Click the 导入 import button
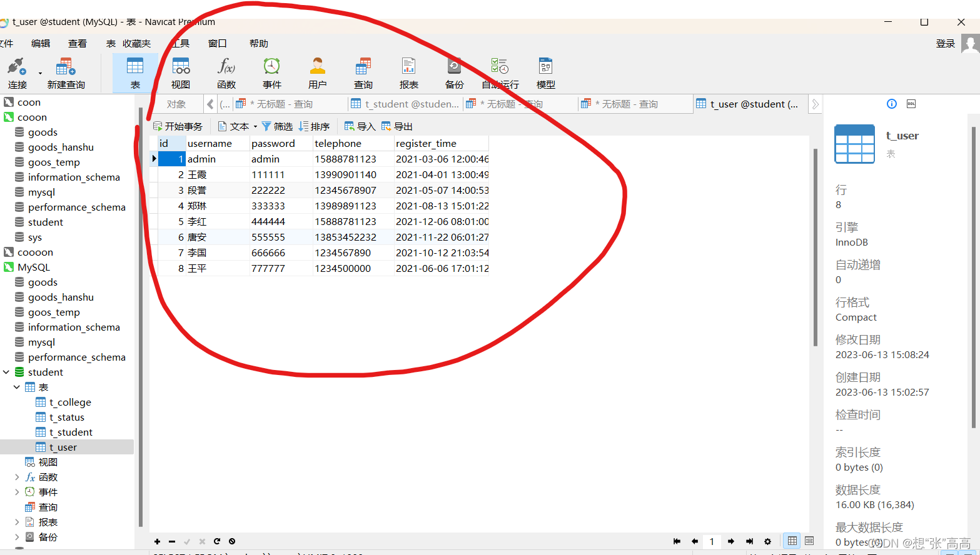 360,126
